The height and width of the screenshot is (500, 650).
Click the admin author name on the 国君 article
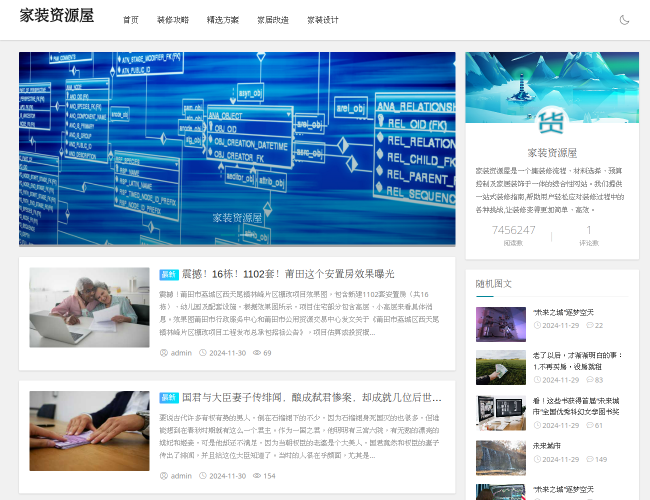[x=181, y=476]
